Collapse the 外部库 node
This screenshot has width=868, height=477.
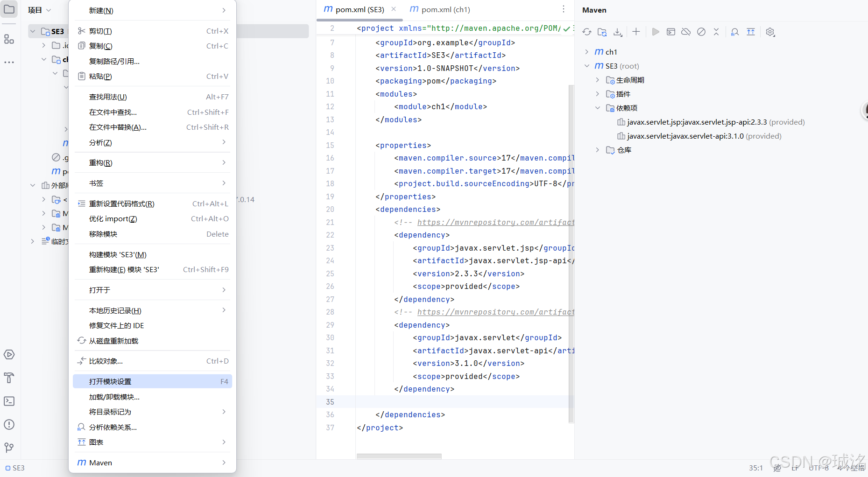[33, 185]
